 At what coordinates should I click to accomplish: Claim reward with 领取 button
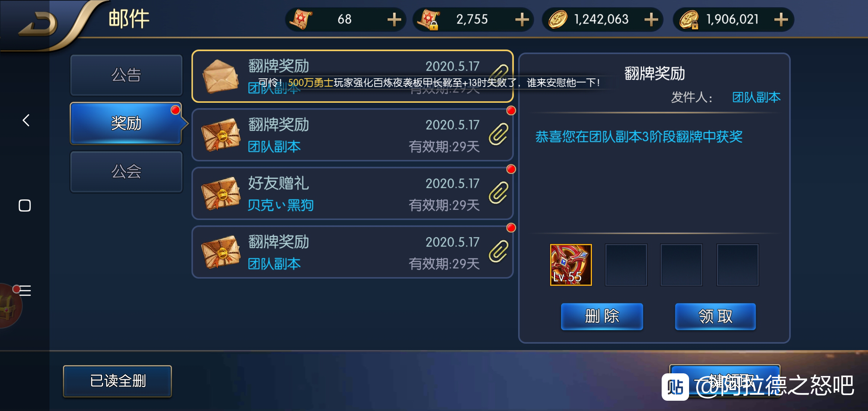tap(715, 316)
